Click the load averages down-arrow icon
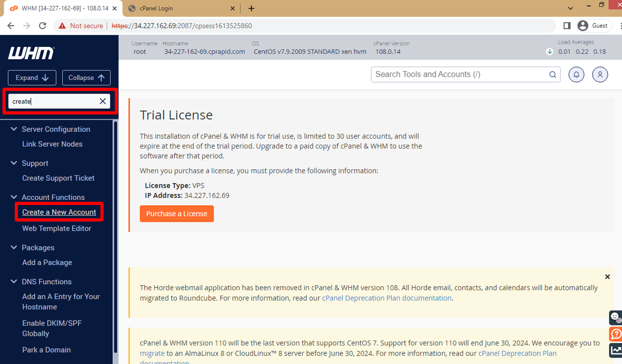The height and width of the screenshot is (364, 622). (550, 52)
